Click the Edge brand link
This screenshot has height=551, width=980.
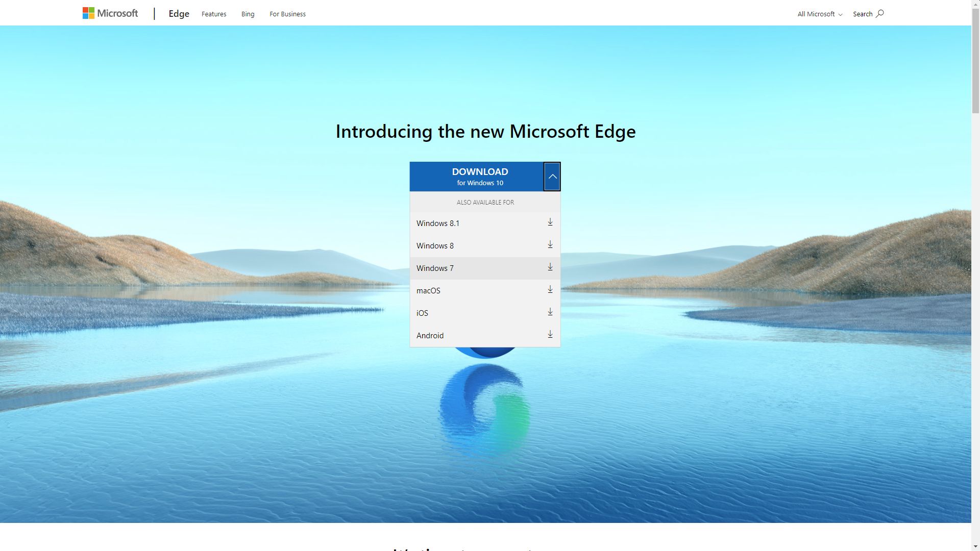[x=179, y=14]
